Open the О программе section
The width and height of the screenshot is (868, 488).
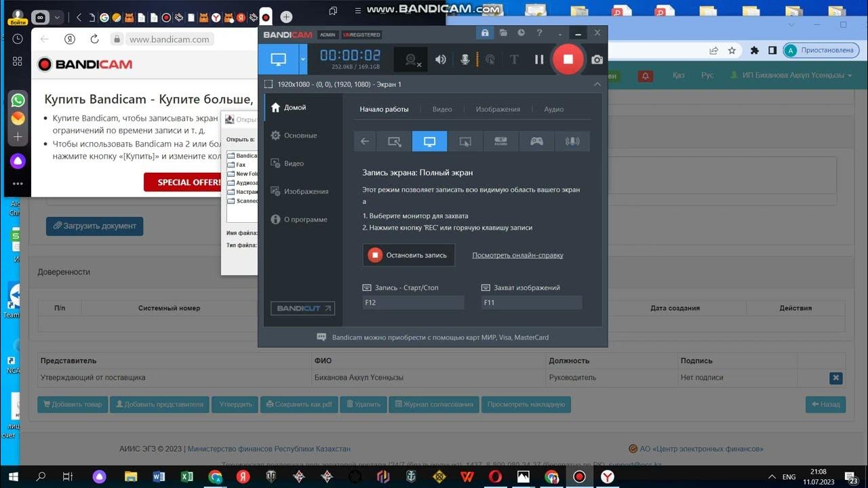tap(298, 220)
